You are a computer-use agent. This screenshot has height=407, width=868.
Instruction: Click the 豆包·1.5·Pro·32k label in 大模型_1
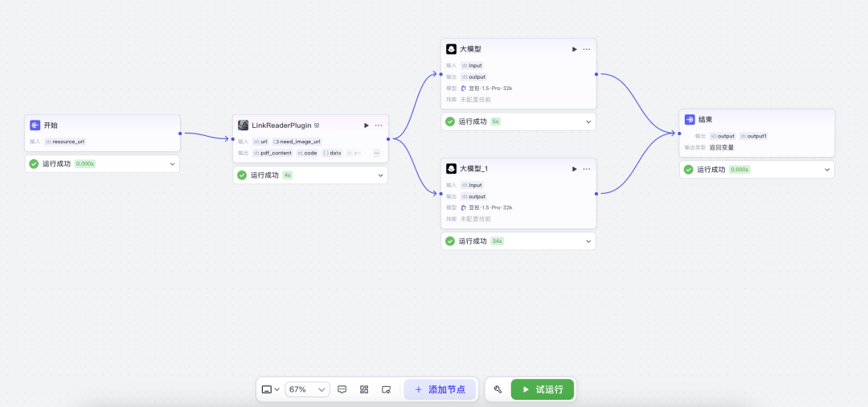[490, 208]
